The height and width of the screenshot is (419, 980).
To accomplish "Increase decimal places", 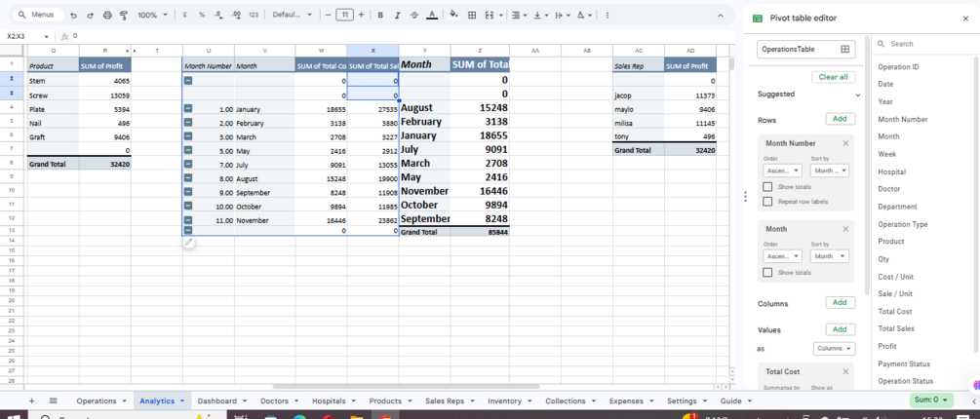I will tap(236, 15).
